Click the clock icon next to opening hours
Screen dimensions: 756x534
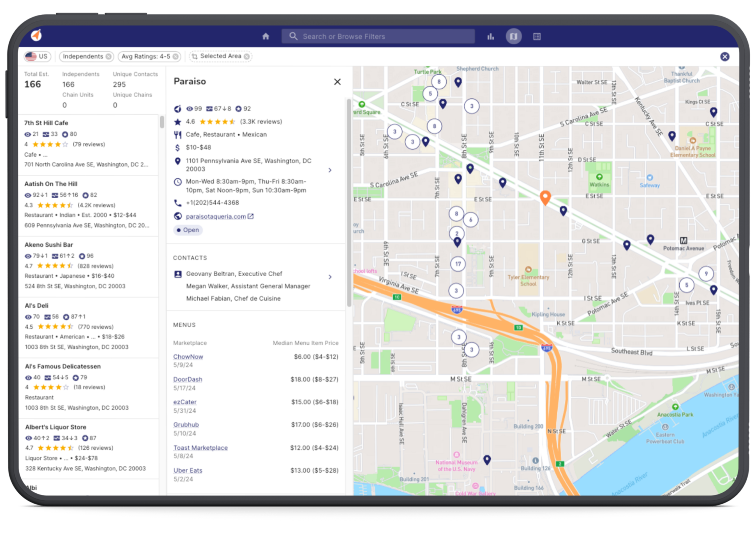(178, 182)
